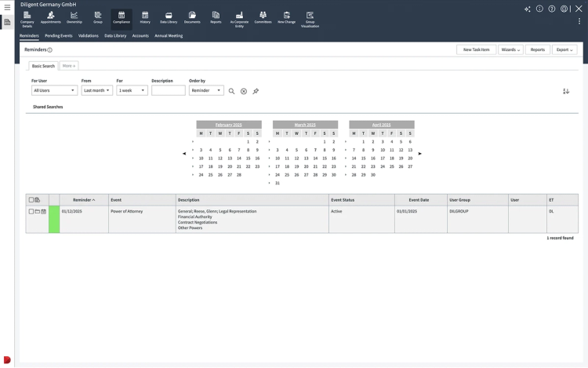Click the New Task Item button
The image size is (588, 368).
[476, 49]
